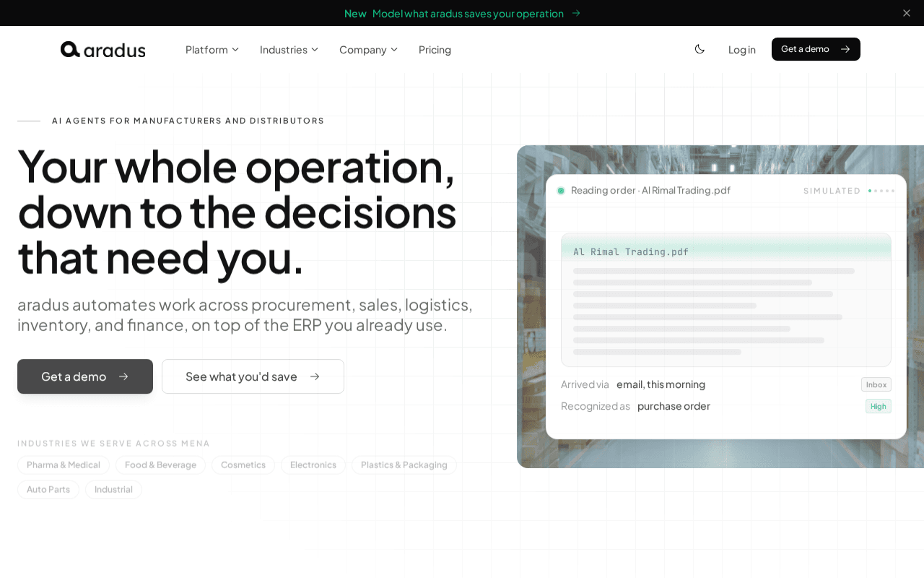The height and width of the screenshot is (578, 924).
Task: Click the header Get a demo button
Action: (x=816, y=49)
